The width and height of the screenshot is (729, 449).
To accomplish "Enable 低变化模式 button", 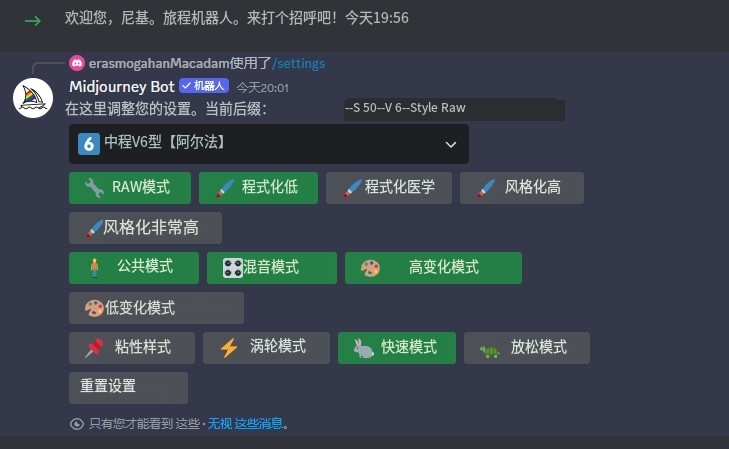I will pos(156,308).
